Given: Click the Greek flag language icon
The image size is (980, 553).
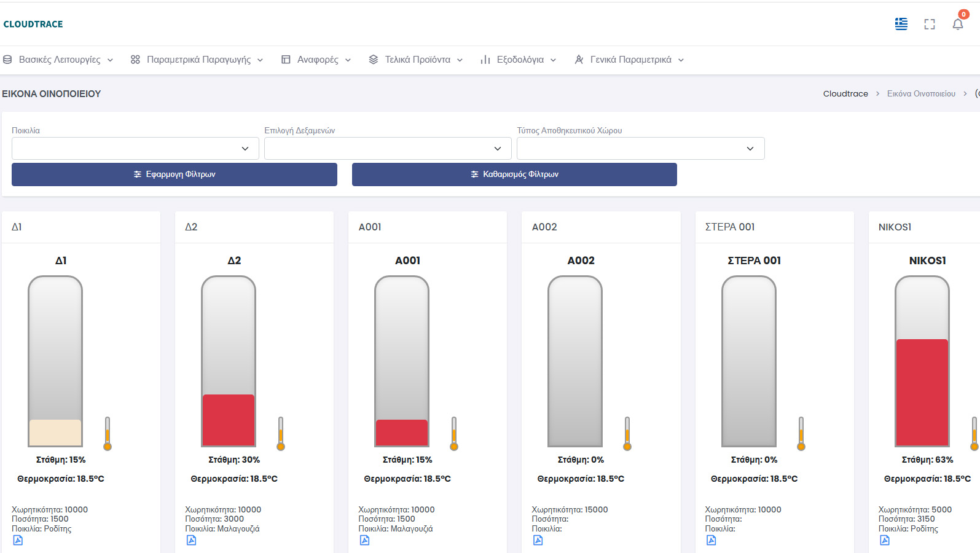Looking at the screenshot, I should 901,24.
